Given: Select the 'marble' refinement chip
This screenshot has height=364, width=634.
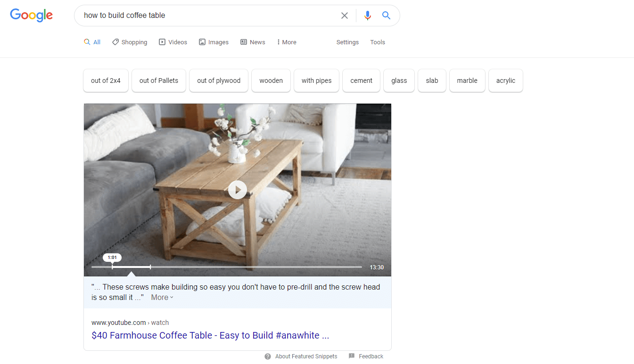Looking at the screenshot, I should (x=467, y=81).
